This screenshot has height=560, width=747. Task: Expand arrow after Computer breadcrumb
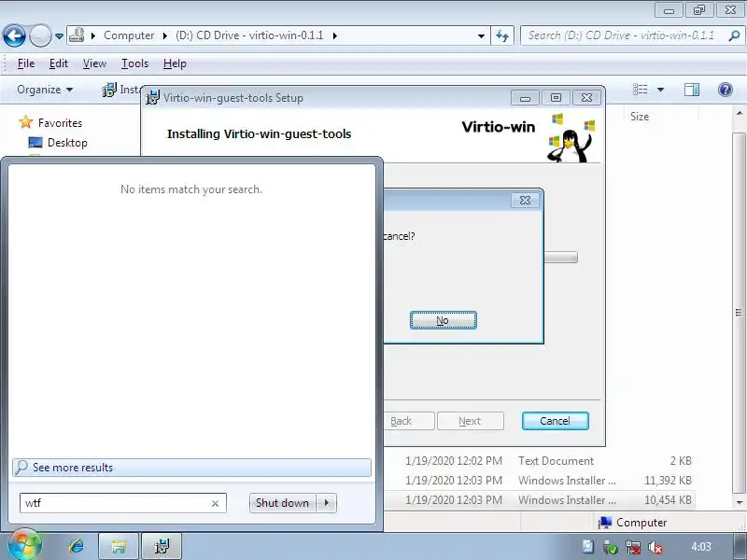pos(165,35)
